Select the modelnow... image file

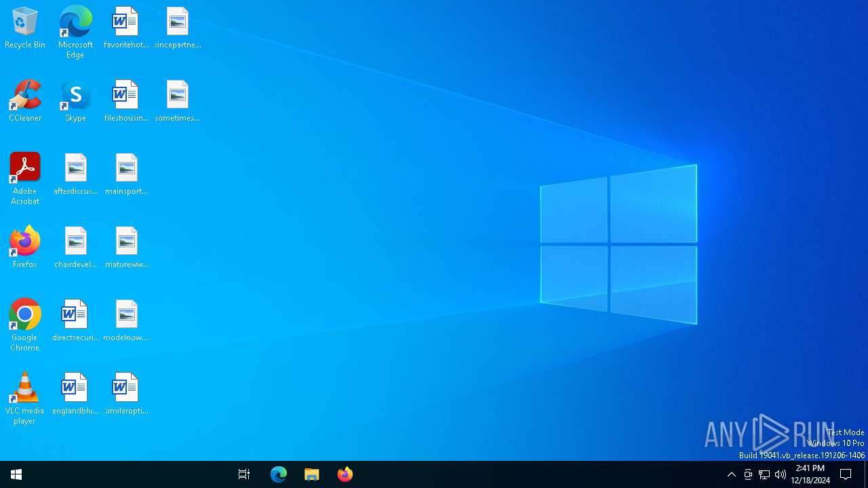pos(126,321)
